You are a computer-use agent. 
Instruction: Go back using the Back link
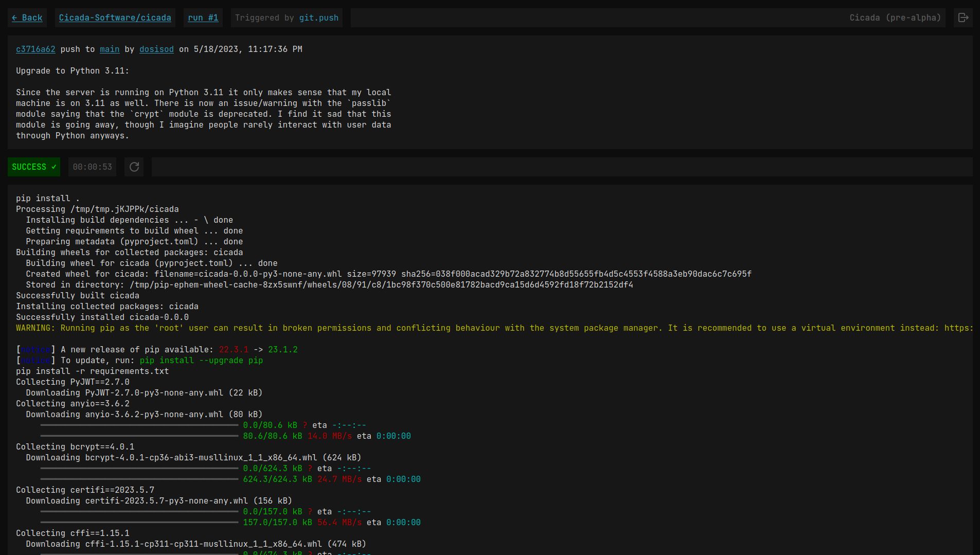[27, 17]
